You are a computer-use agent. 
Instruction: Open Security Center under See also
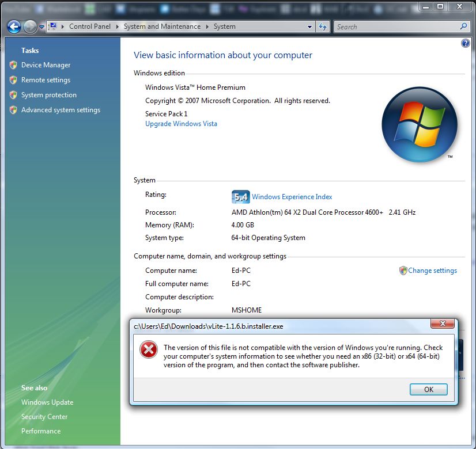click(44, 417)
